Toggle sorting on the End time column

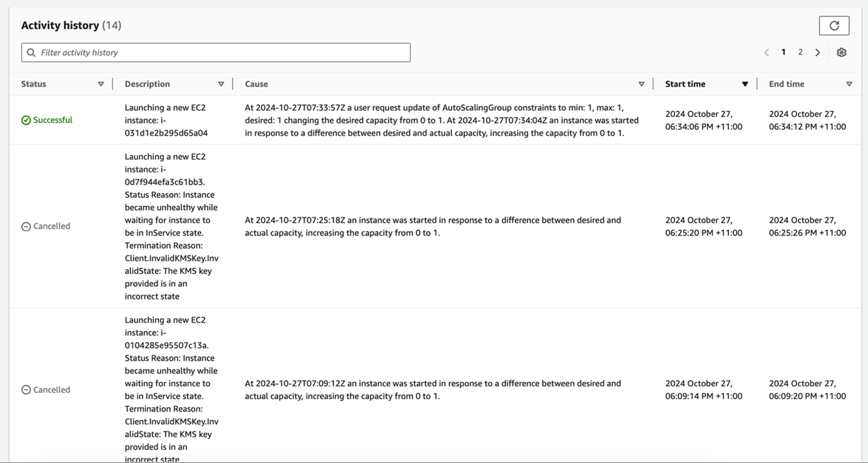point(849,84)
